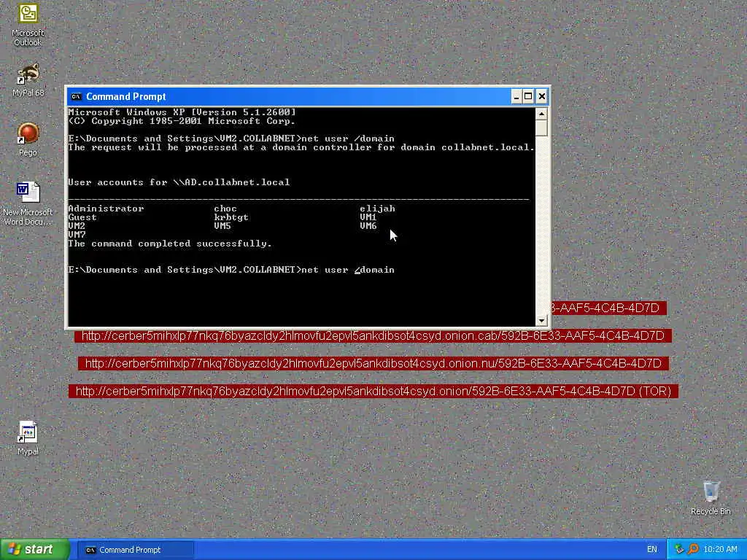
Task: Click 'choc' in the user list
Action: [225, 209]
